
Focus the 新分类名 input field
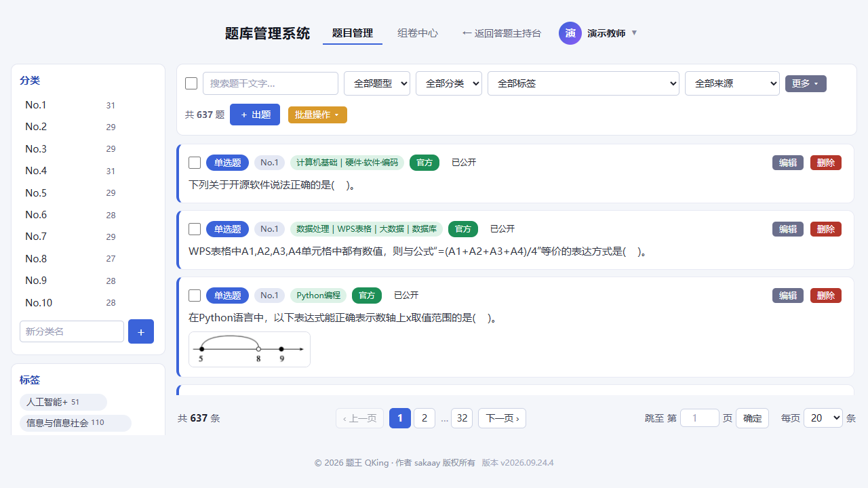click(x=72, y=331)
